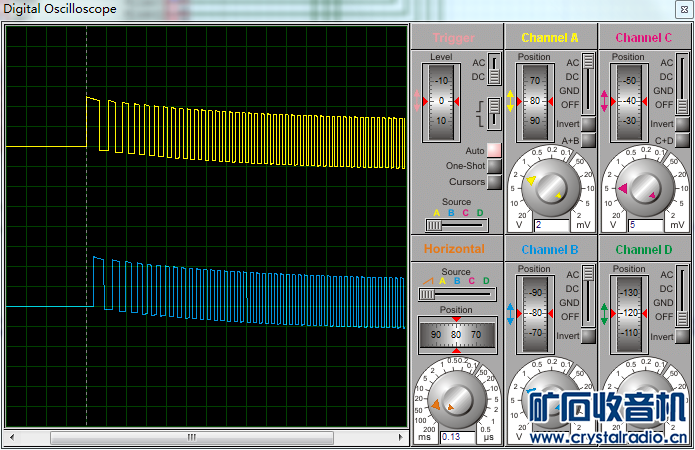Click the waveform display horizontal scrollbar

(x=191, y=437)
